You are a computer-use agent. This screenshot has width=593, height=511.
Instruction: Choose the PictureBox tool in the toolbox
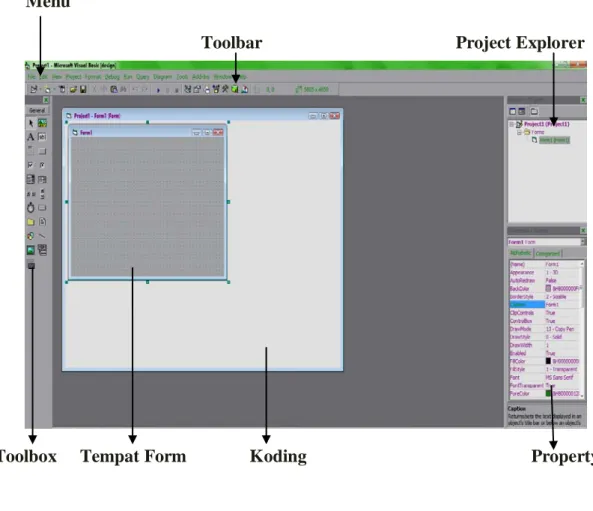point(42,123)
